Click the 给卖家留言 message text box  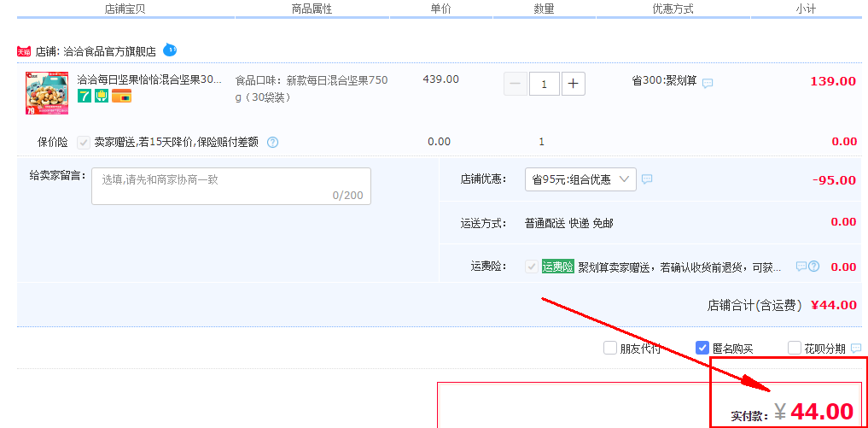coord(231,186)
